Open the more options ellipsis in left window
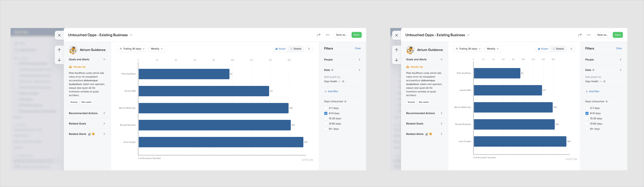Image resolution: width=644 pixels, height=187 pixels. click(x=327, y=35)
